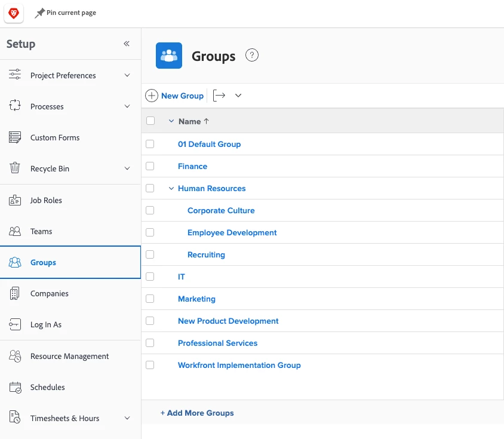Click Pin current page text
The height and width of the screenshot is (439, 504).
click(71, 13)
